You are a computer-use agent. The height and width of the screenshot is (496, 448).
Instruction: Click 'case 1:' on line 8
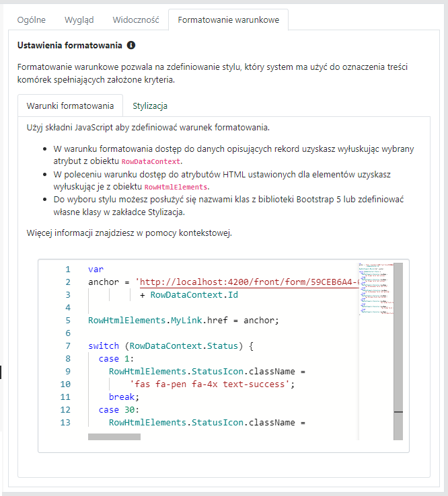tap(116, 359)
